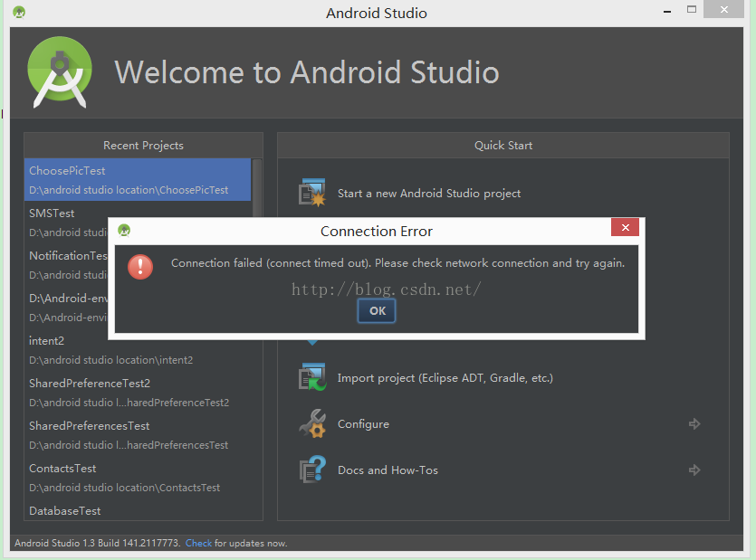Select the D:\Android-env project entry
This screenshot has width=756, height=560.
tap(66, 307)
